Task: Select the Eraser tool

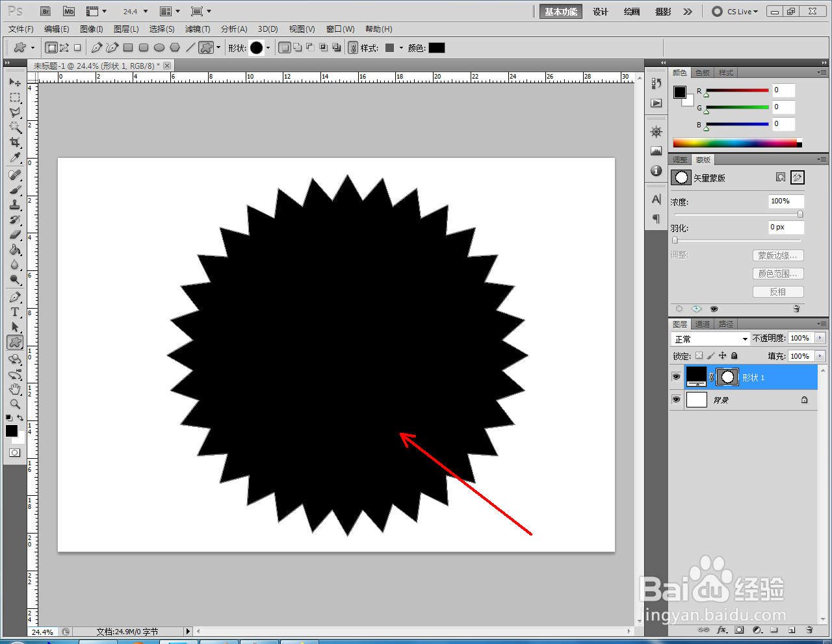Action: click(15, 235)
